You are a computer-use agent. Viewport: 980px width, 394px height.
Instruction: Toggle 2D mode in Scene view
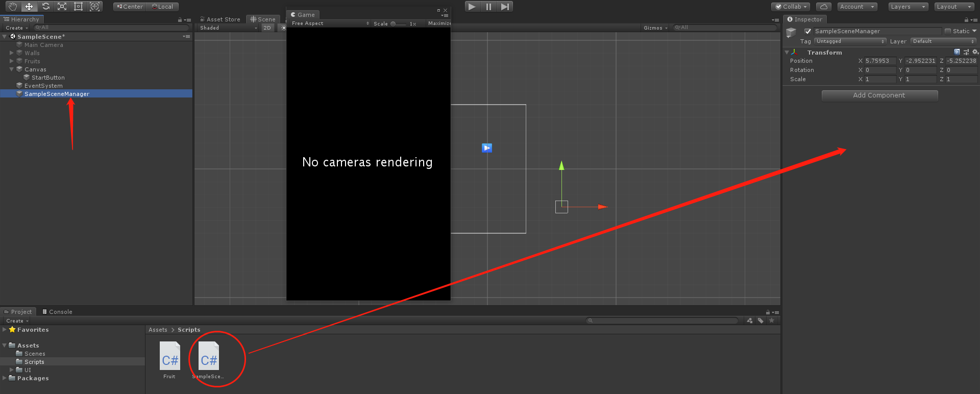267,28
